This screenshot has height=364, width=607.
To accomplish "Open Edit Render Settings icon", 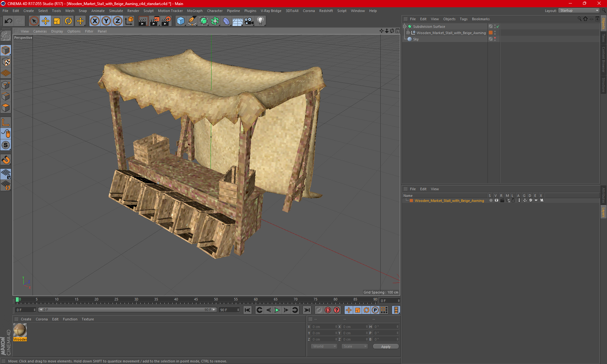I will (x=166, y=21).
